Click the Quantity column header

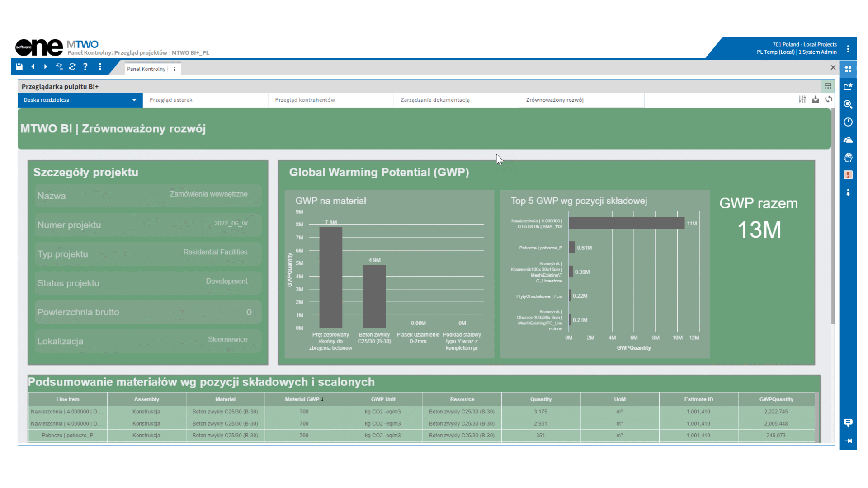pyautogui.click(x=541, y=399)
